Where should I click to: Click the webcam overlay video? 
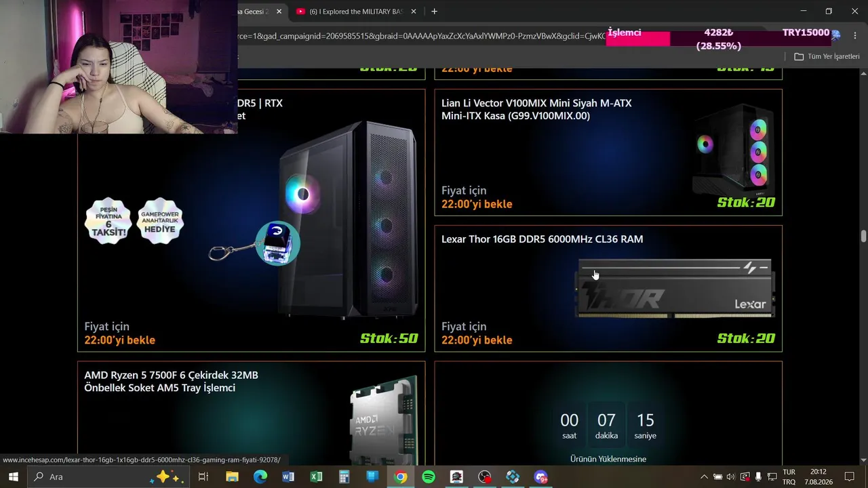[119, 66]
